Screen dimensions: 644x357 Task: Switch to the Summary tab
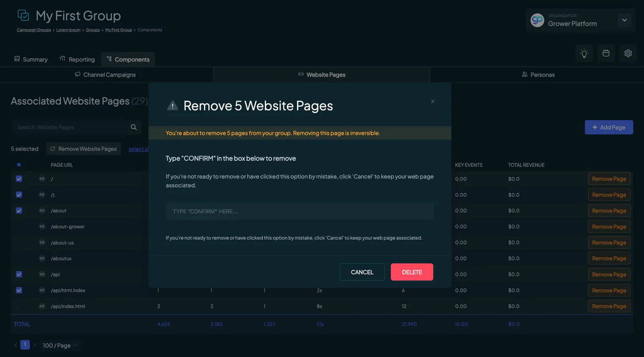click(x=31, y=59)
